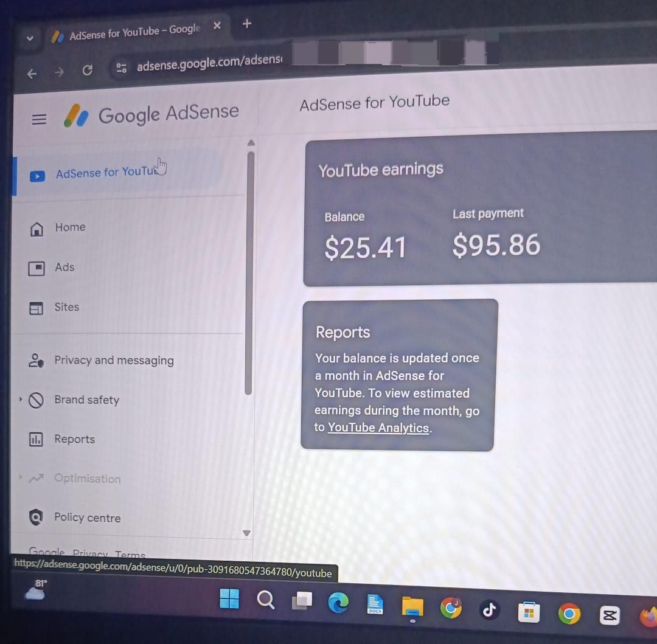Focus the adsense.google.com address bar
Screen dimensions: 657x644
click(209, 63)
